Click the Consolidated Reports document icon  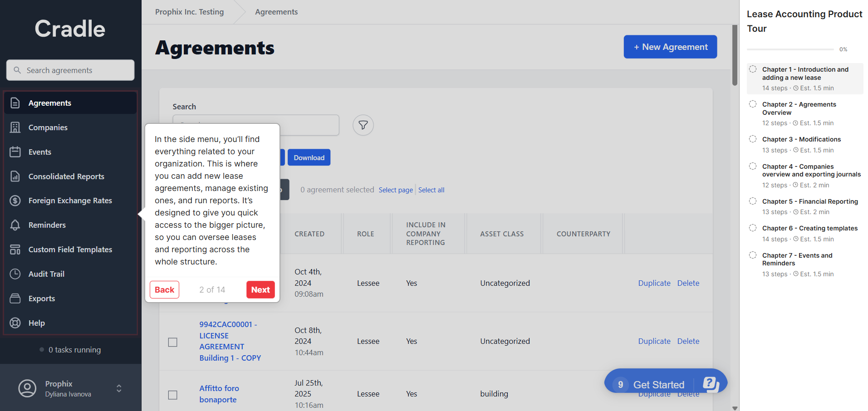15,176
